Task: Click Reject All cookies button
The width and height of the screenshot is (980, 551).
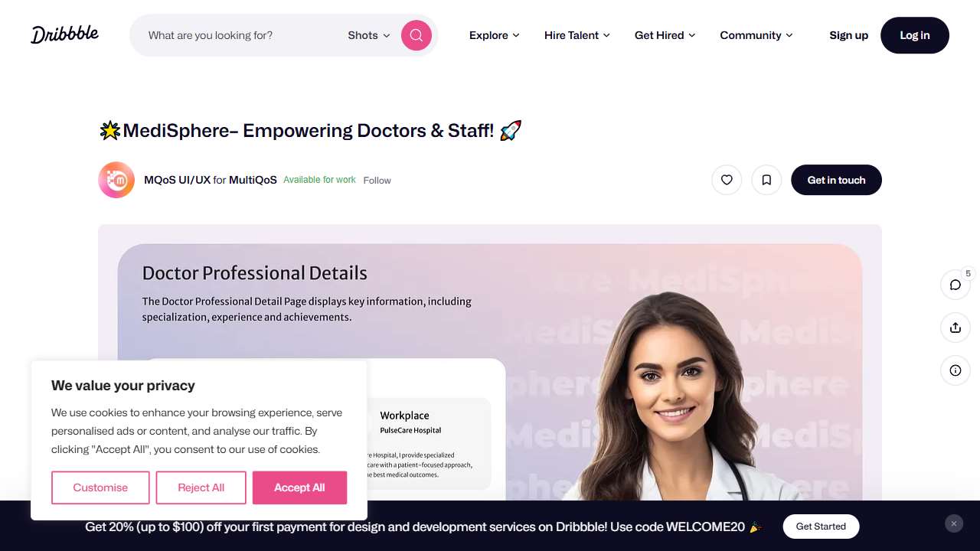Action: click(201, 487)
